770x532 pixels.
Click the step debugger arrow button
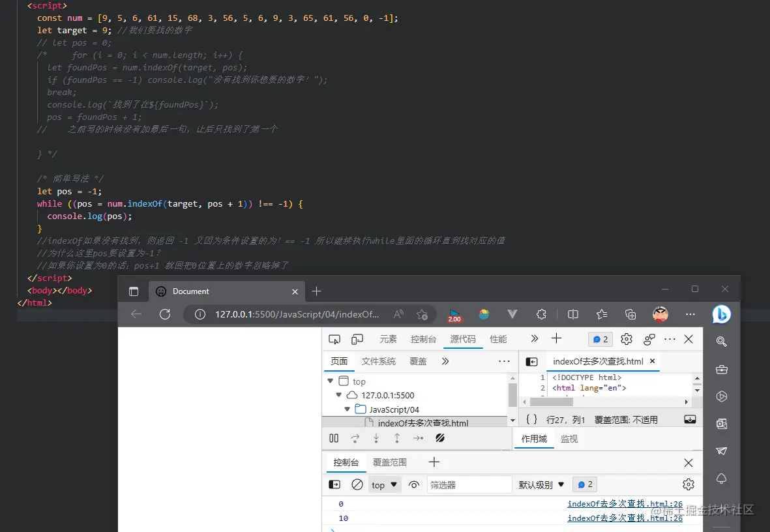pyautogui.click(x=419, y=438)
